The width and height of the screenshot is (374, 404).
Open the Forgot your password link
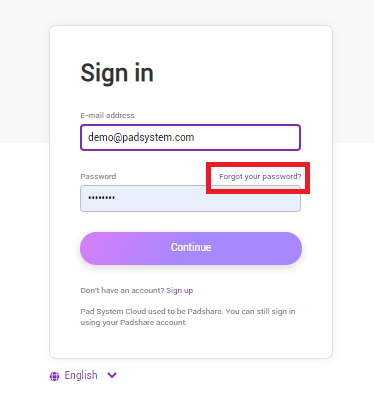[260, 176]
